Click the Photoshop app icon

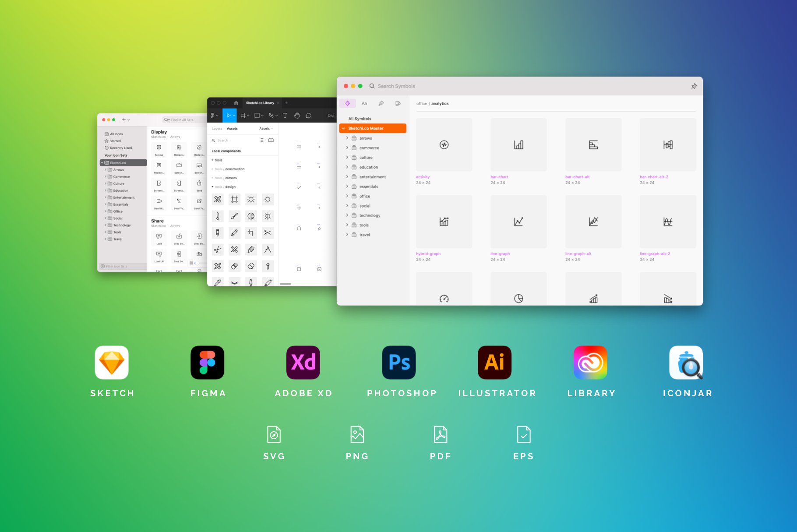[x=399, y=363]
